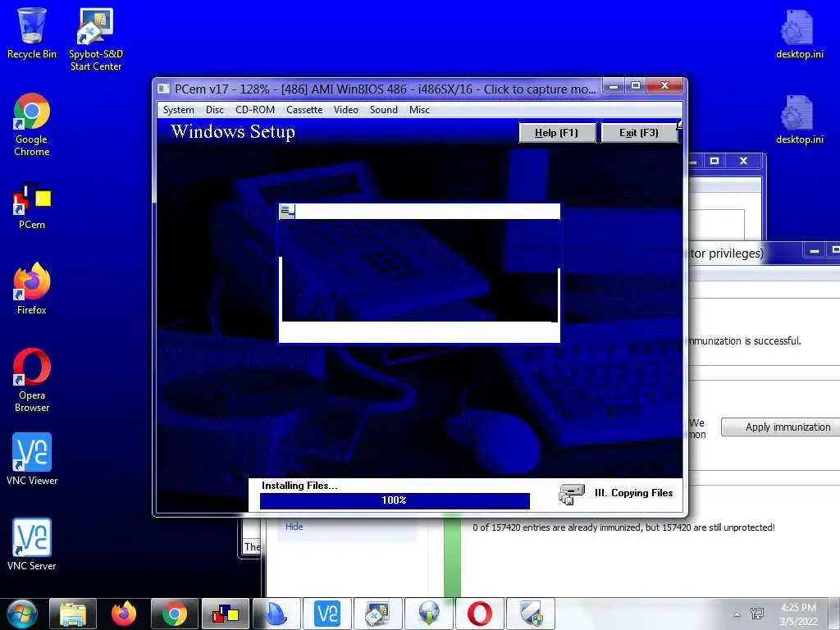840x630 pixels.
Task: Click the PCem taskbar icon
Action: coord(226,614)
